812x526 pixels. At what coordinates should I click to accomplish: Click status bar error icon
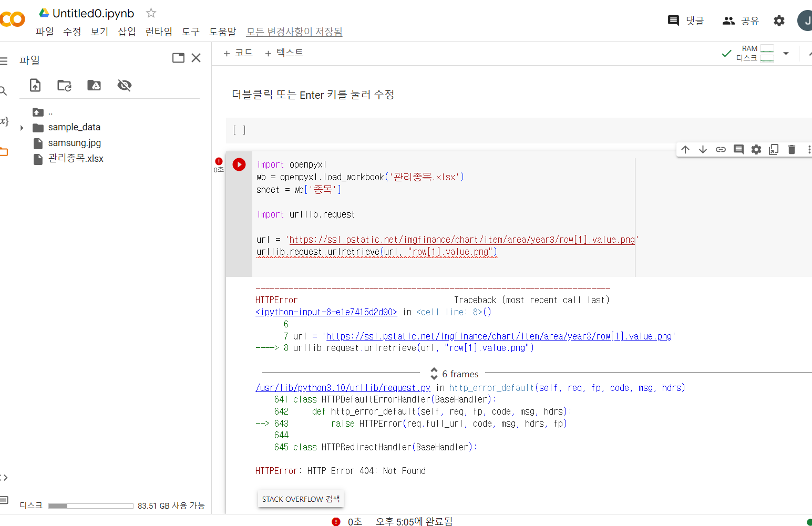click(x=336, y=521)
